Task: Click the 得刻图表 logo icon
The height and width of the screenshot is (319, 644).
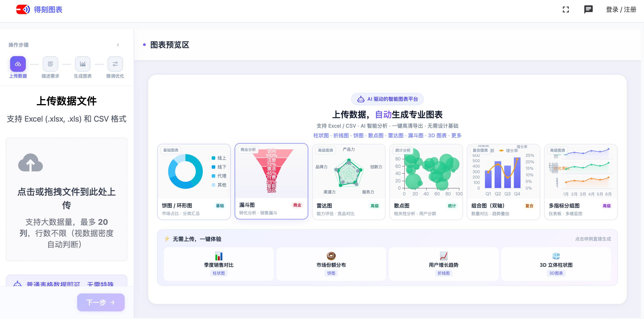Action: point(23,9)
